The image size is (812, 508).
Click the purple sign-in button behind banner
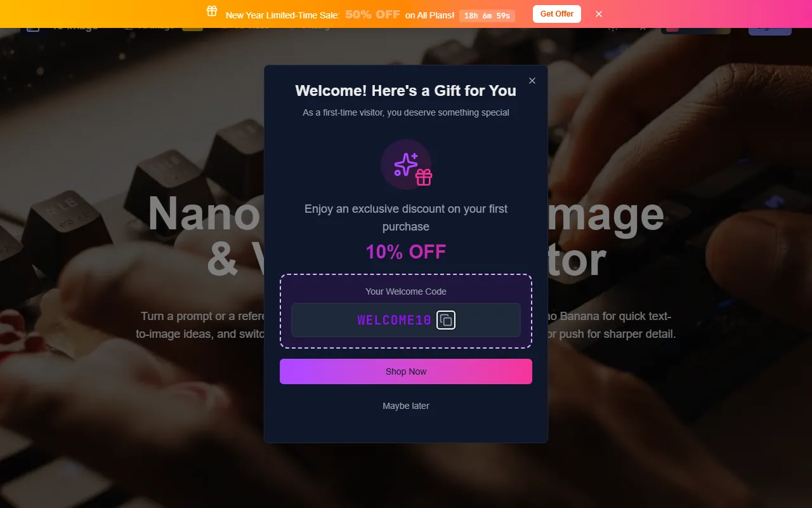(x=770, y=30)
